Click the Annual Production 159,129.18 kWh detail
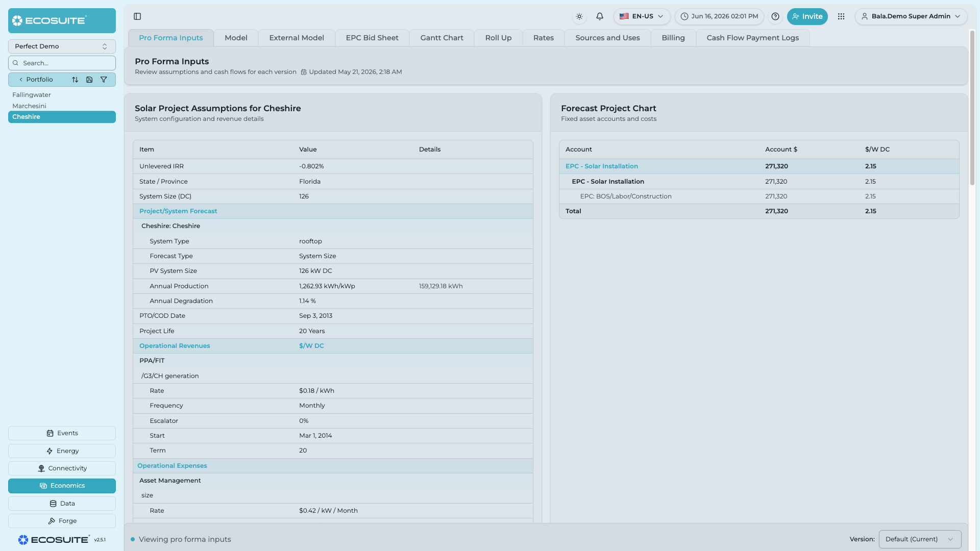The width and height of the screenshot is (980, 551). [x=441, y=286]
